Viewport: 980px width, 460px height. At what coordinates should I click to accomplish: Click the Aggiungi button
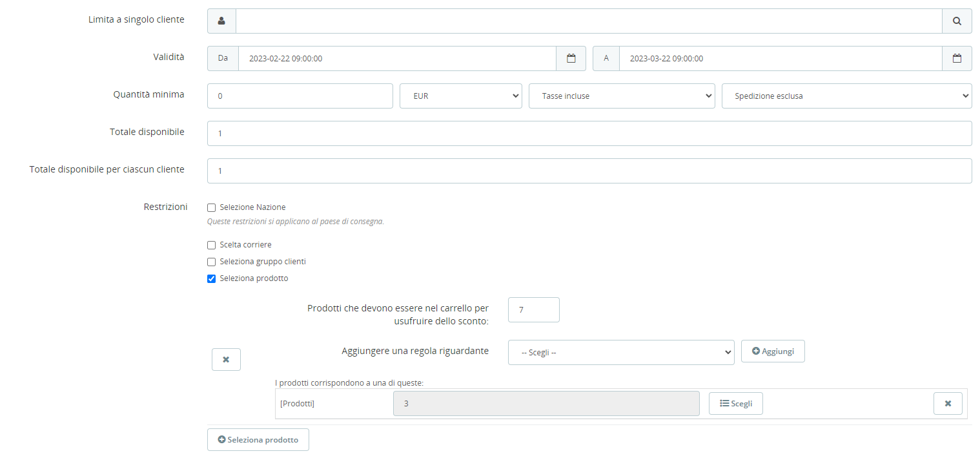(773, 351)
